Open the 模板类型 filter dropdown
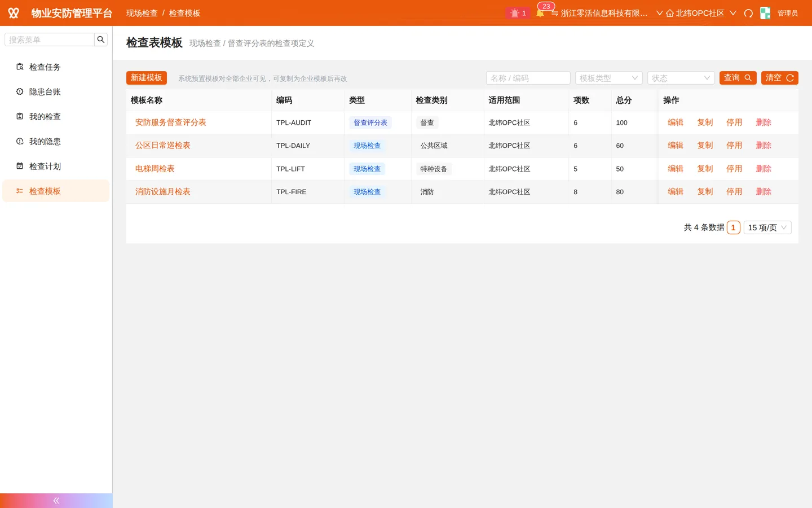This screenshot has height=508, width=812. [609, 78]
